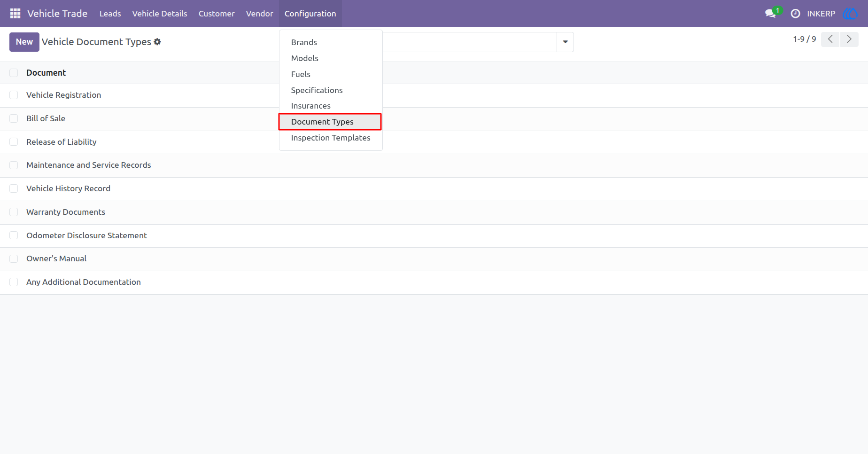Image resolution: width=868 pixels, height=454 pixels.
Task: Select Inspection Templates from the menu
Action: click(x=331, y=138)
